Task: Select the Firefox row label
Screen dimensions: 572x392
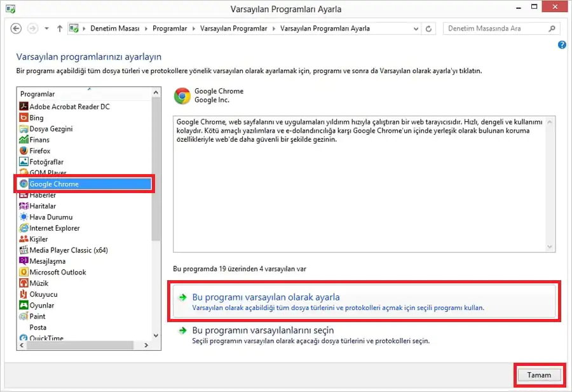Action: tap(40, 151)
